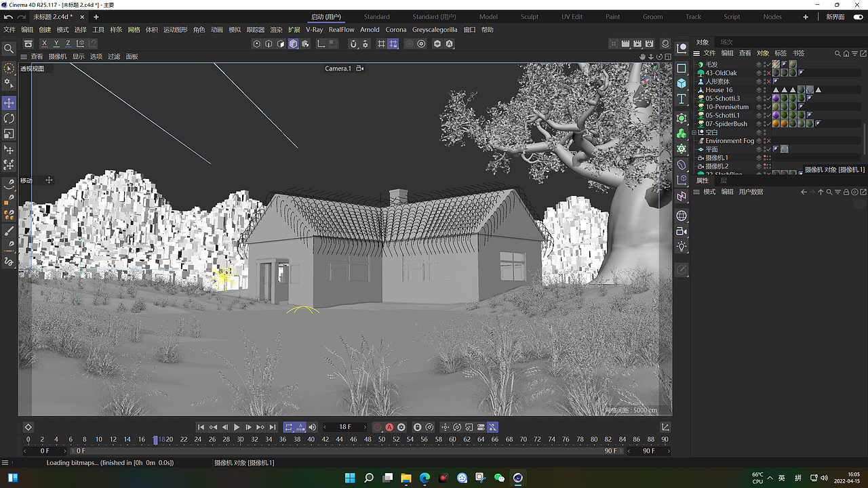868x488 pixels.
Task: Toggle the red X visibility dot on 43-OldOak
Action: [768, 73]
